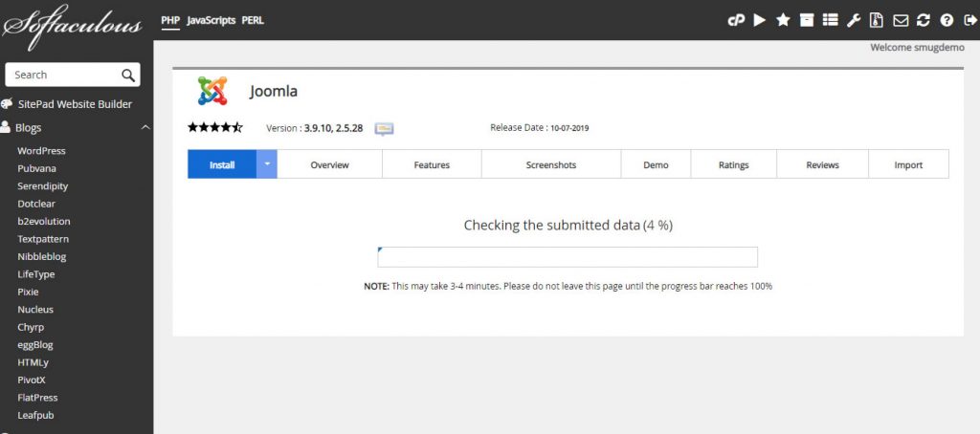The height and width of the screenshot is (434, 980).
Task: Switch to the PERL scripts menu
Action: tap(253, 20)
